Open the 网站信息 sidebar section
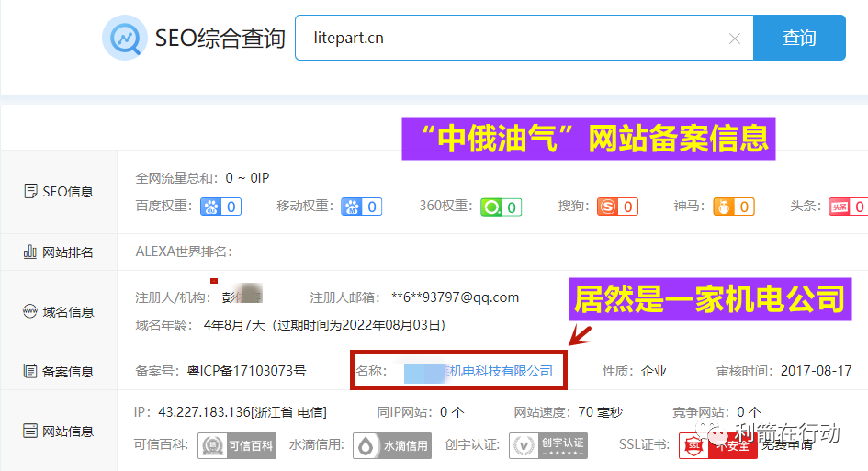 pyautogui.click(x=59, y=431)
